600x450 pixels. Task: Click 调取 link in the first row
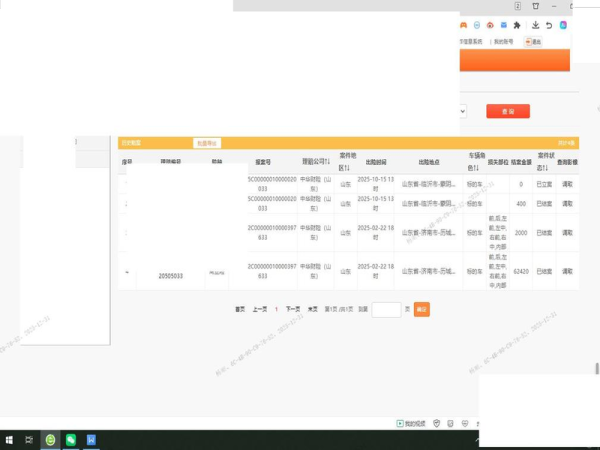(x=568, y=184)
